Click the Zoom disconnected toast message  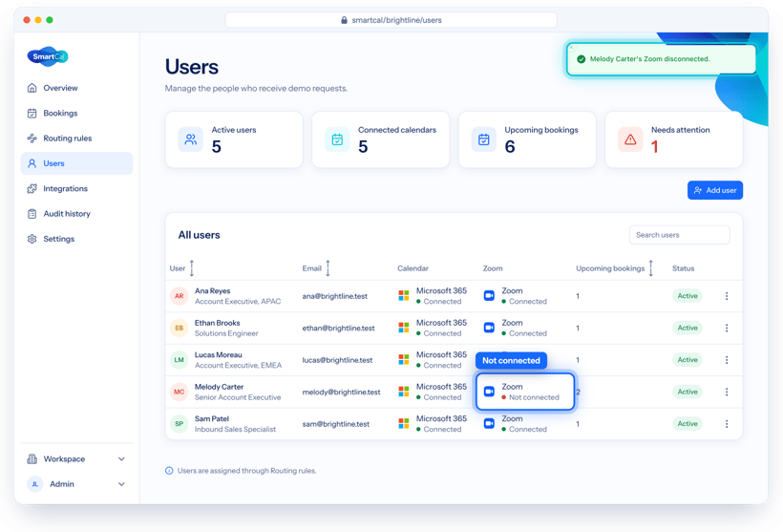coord(649,59)
